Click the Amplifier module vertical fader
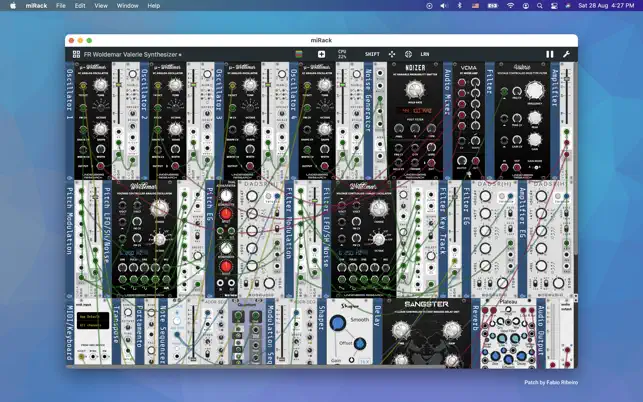Image resolution: width=643 pixels, height=402 pixels. pyautogui.click(x=567, y=96)
